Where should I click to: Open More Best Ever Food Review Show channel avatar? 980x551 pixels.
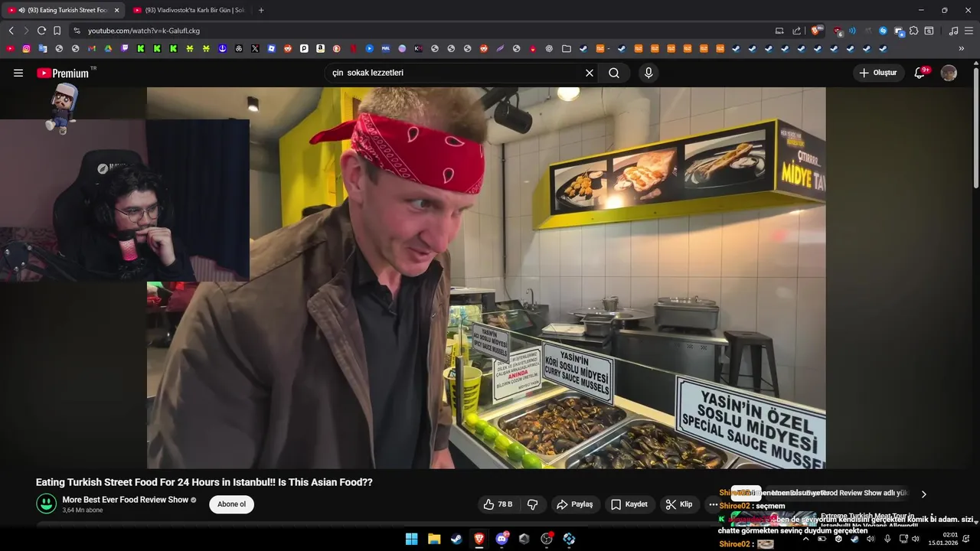coord(47,504)
